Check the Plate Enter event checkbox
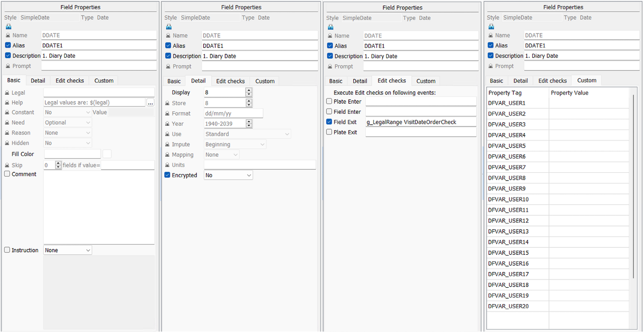 pos(329,101)
